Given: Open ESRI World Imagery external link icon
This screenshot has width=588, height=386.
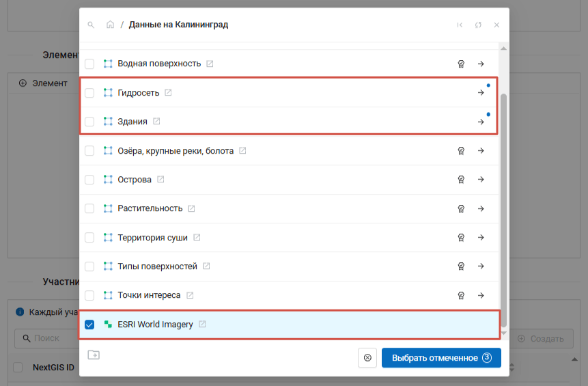Looking at the screenshot, I should click(x=202, y=325).
